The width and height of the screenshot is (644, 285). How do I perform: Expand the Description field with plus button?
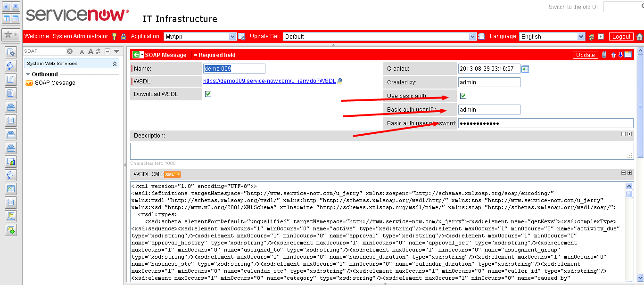(629, 134)
